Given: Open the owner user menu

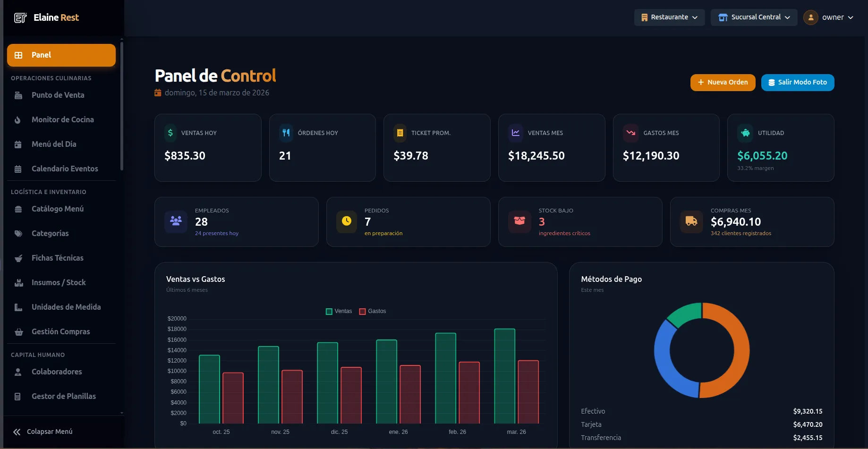Looking at the screenshot, I should click(x=829, y=17).
